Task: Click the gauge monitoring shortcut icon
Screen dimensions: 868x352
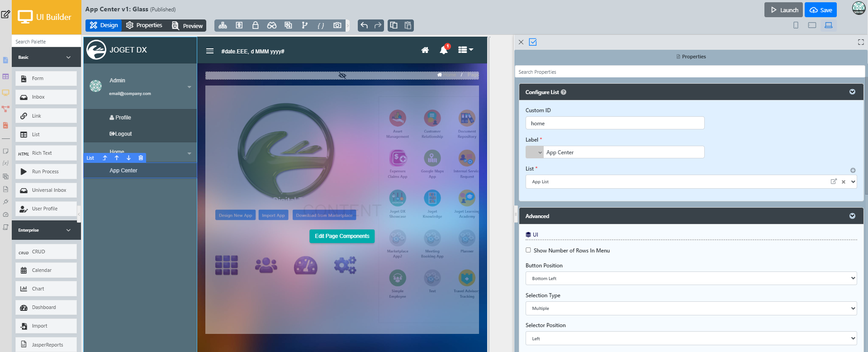Action: point(306,266)
